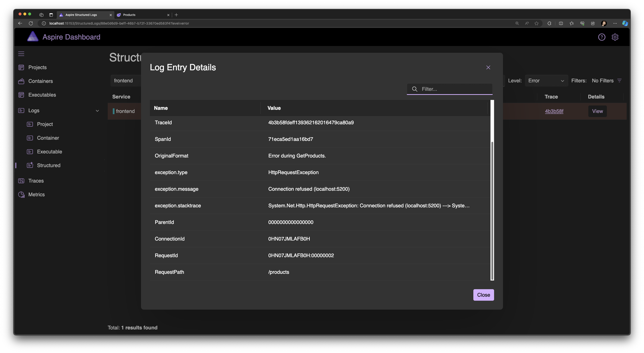Add this page to favorites star

coord(536,23)
